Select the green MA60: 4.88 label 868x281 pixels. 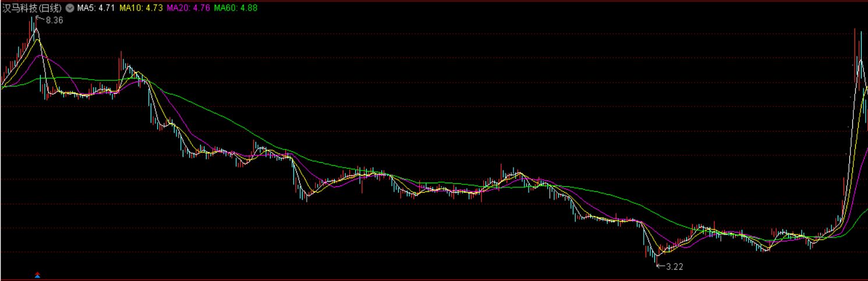click(x=236, y=8)
